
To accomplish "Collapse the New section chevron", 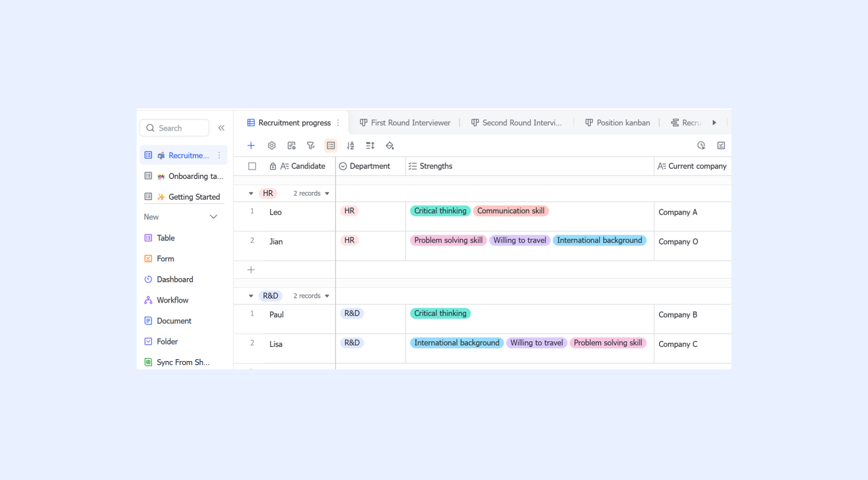I will pyautogui.click(x=213, y=217).
